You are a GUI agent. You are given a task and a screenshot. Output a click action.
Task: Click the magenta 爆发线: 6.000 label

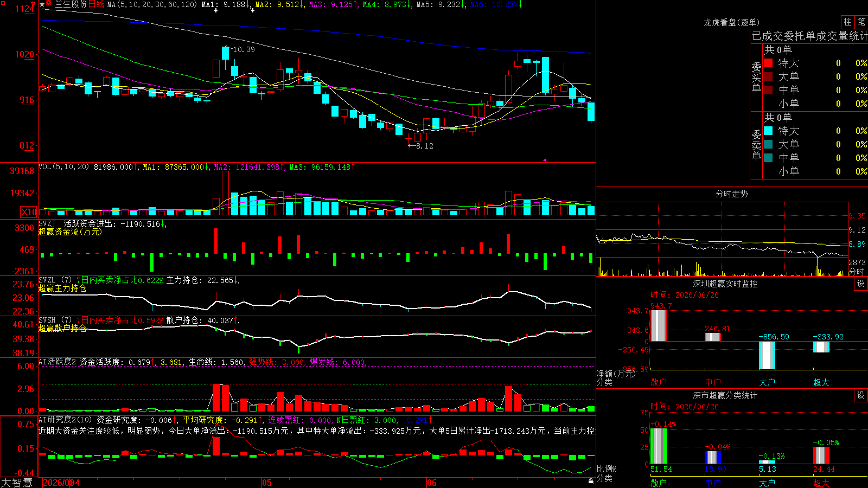coord(337,362)
